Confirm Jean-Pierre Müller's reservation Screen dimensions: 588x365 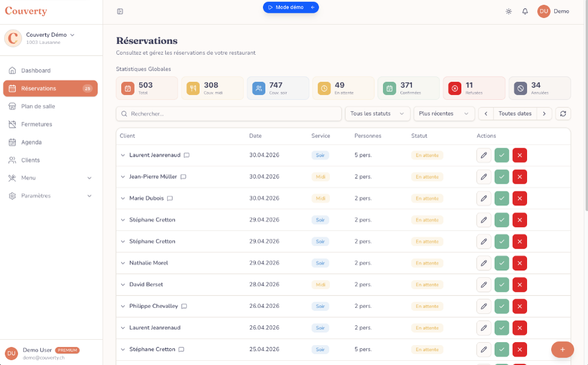(x=502, y=176)
